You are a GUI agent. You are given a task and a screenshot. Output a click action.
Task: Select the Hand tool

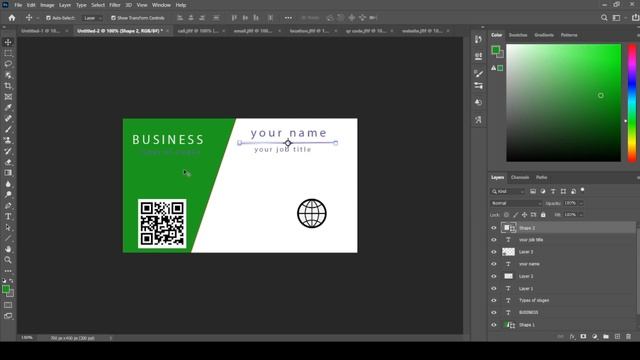point(8,249)
